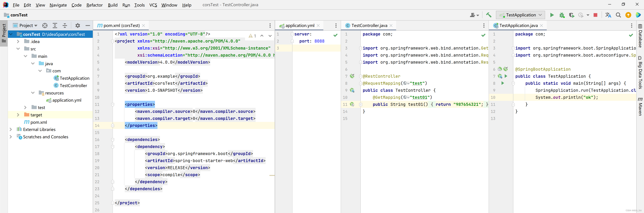The image size is (644, 213).
Task: Click gutter icon on test01 method line
Action: (x=352, y=104)
